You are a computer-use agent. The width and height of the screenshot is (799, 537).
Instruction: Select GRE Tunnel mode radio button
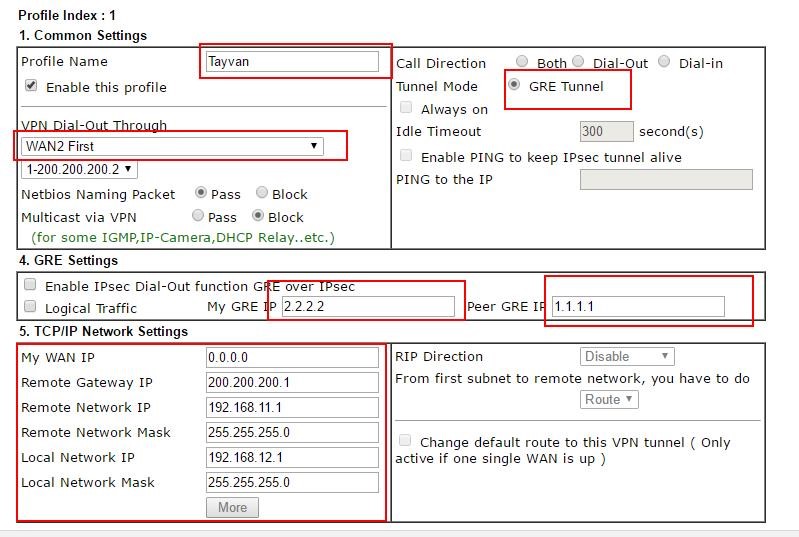514,85
